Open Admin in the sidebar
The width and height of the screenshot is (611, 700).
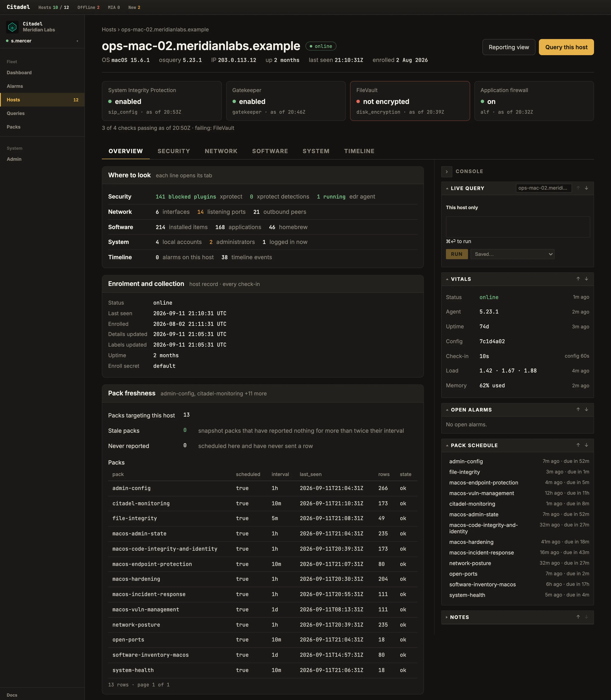(42, 159)
